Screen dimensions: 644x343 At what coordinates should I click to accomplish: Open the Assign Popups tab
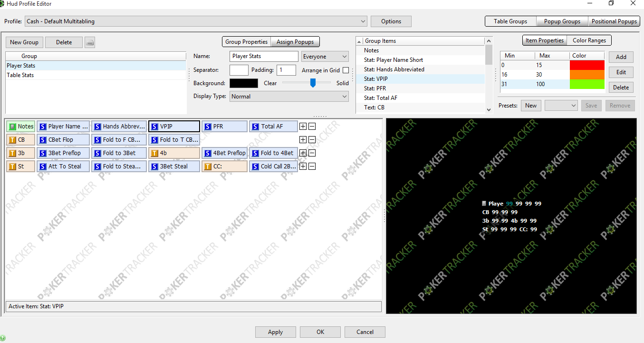[x=295, y=42]
